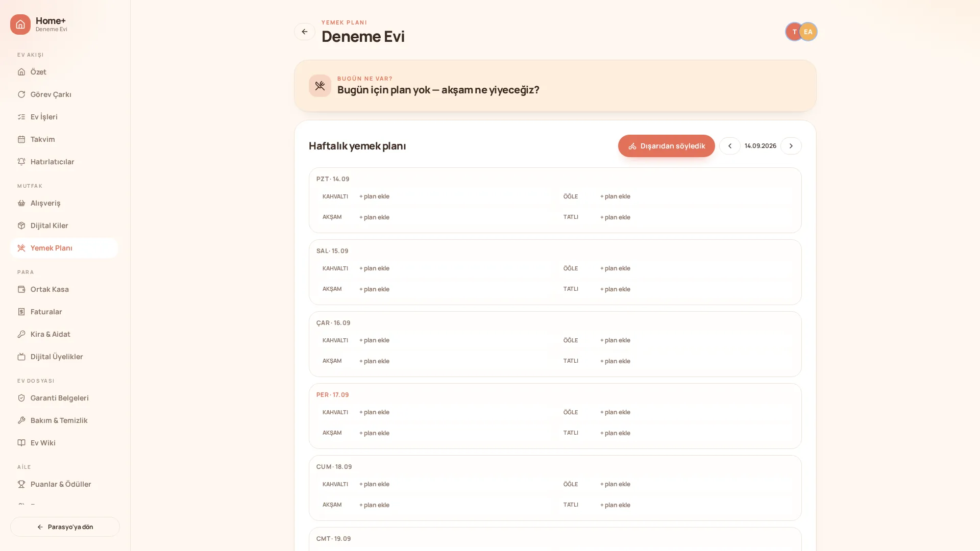Go to previous week with left chevron
The image size is (980, 551).
[x=730, y=146]
